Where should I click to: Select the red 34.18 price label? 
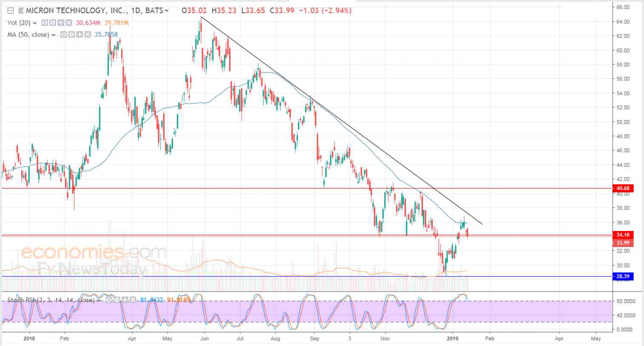pyautogui.click(x=623, y=235)
